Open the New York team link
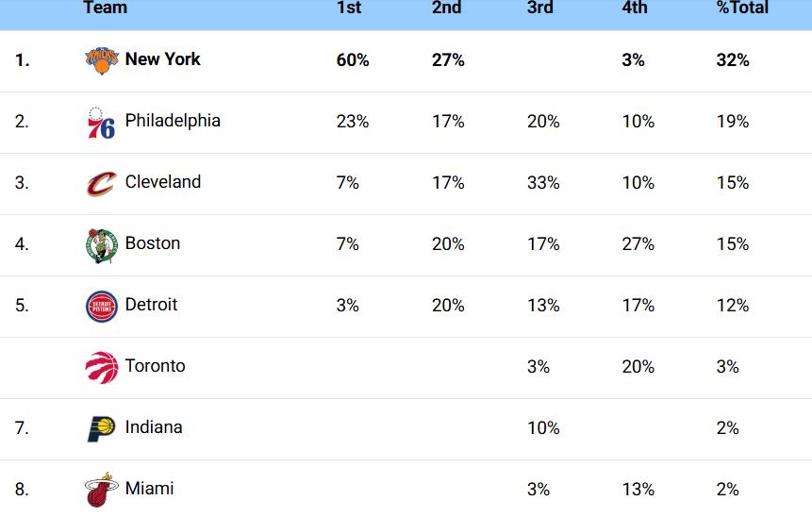The image size is (812, 517). (x=162, y=59)
